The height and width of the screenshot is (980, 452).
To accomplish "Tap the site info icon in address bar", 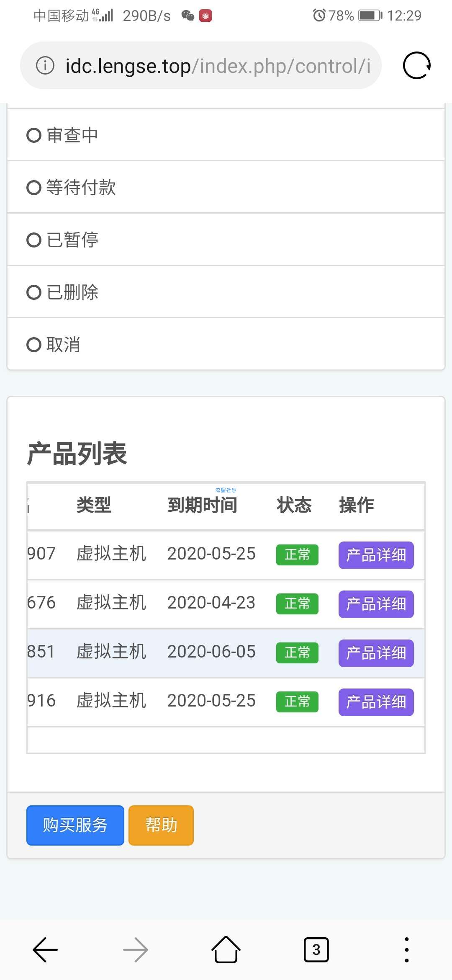I will [x=45, y=65].
